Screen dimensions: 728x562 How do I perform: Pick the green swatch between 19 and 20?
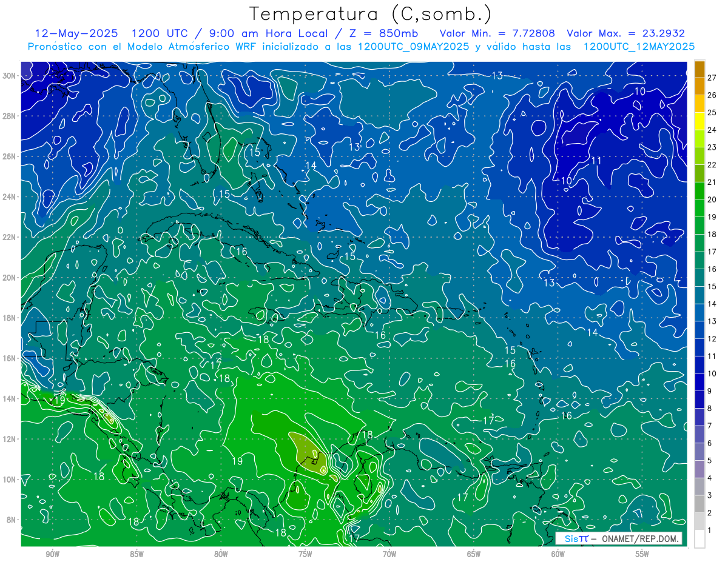(699, 209)
